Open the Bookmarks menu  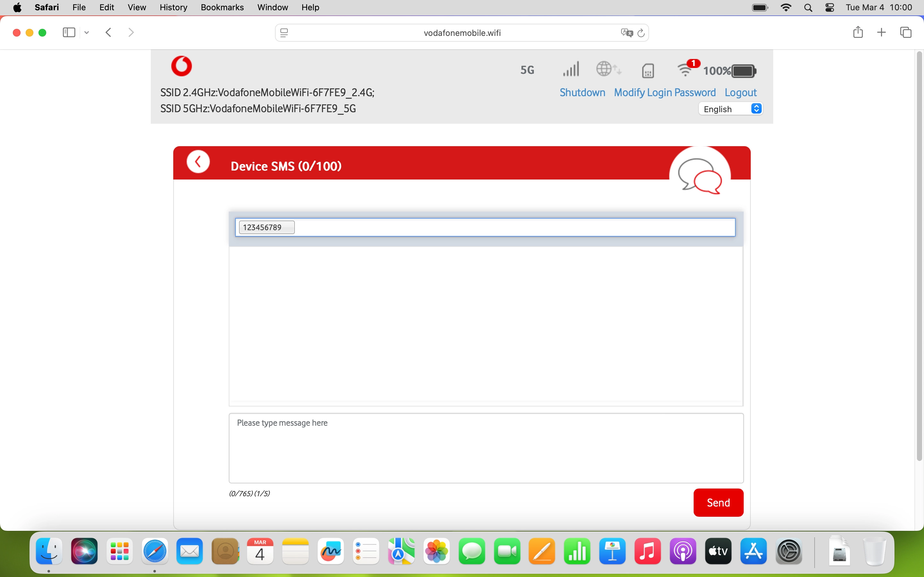pyautogui.click(x=222, y=7)
